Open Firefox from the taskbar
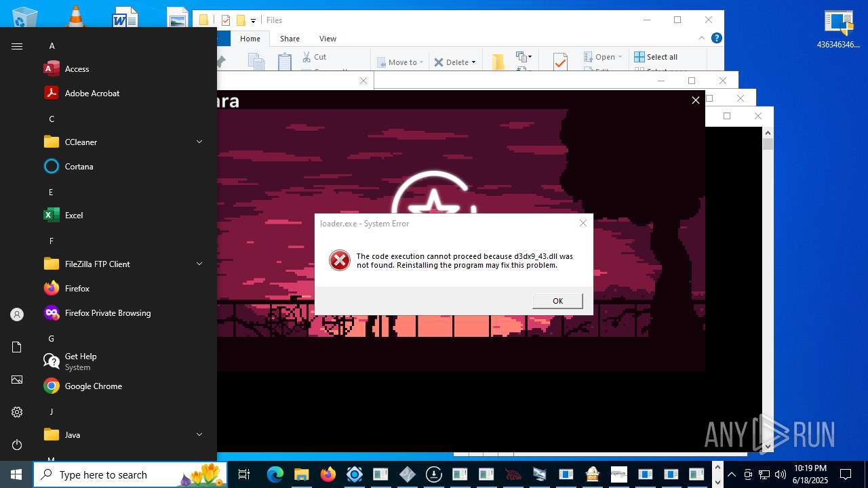This screenshot has width=868, height=488. click(x=328, y=474)
